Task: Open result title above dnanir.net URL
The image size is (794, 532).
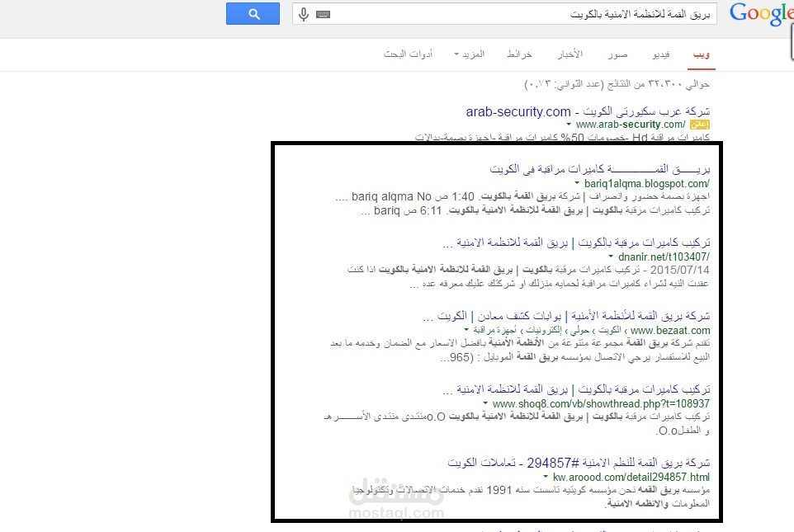Action: coord(576,242)
